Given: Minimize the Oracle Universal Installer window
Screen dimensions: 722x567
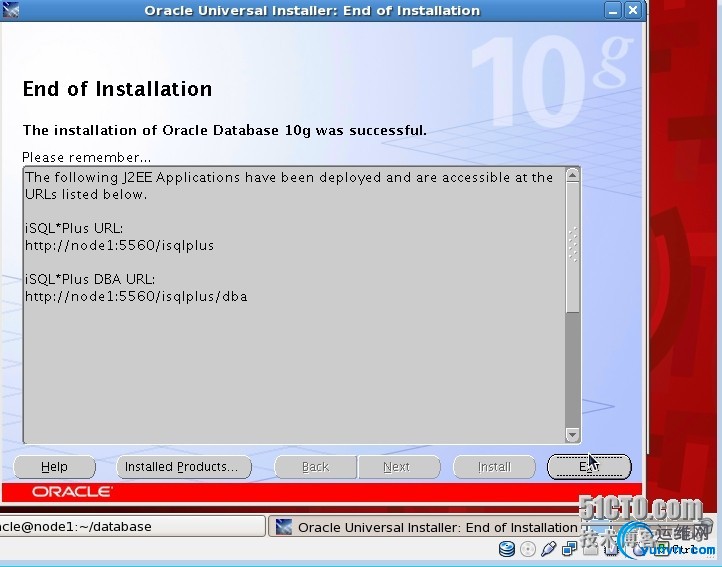Looking at the screenshot, I should [612, 11].
